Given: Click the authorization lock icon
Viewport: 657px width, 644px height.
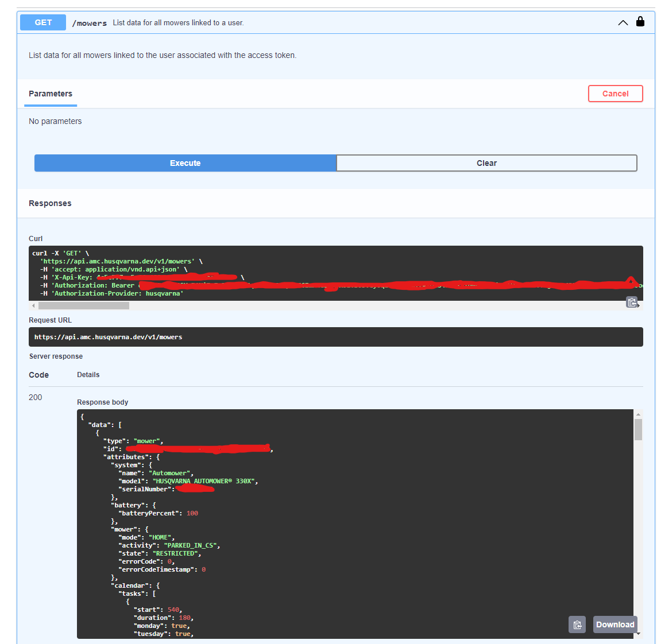Looking at the screenshot, I should [640, 22].
